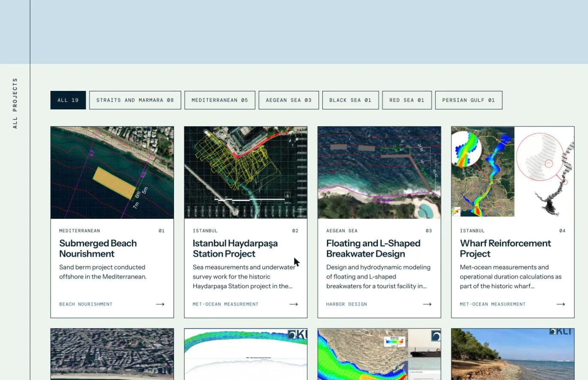Click arrow icon on Submerged Beach Nourishment card
This screenshot has width=588, height=380.
click(160, 304)
